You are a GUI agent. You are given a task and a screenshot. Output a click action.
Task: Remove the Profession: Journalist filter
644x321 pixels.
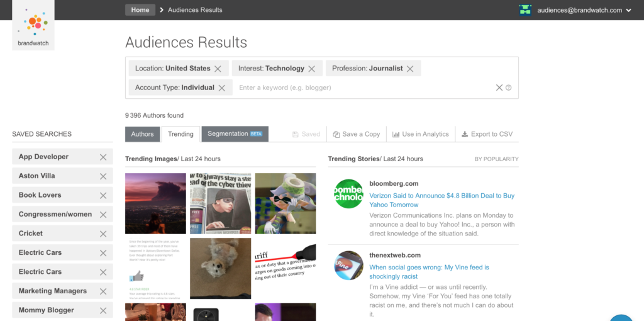(410, 69)
